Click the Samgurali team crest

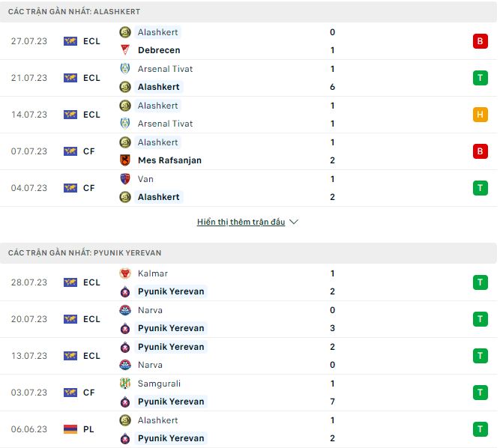pos(125,384)
